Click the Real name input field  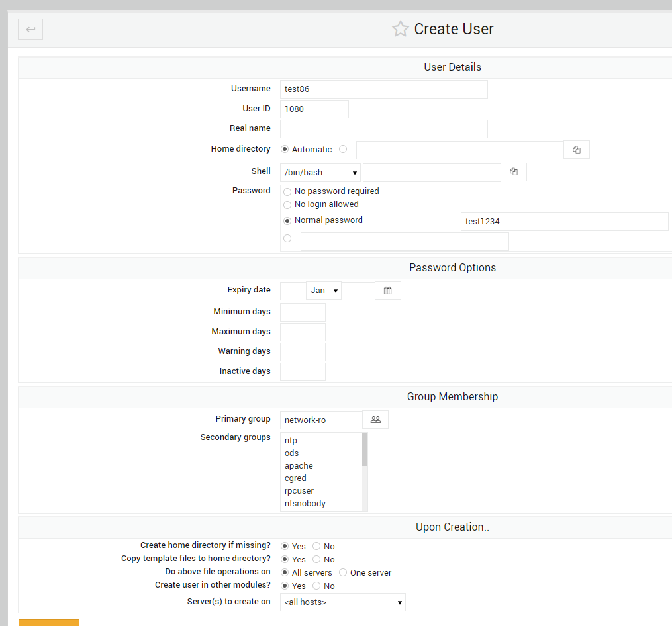coord(384,128)
